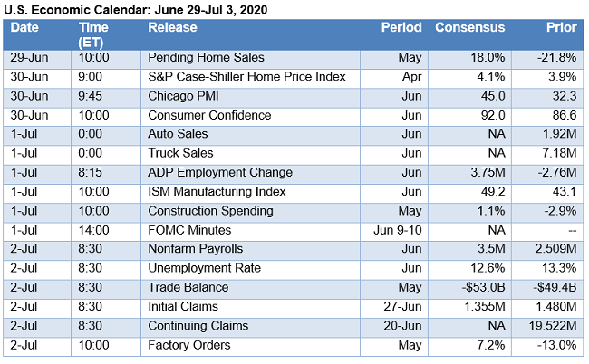Image resolution: width=589 pixels, height=364 pixels.
Task: Click the Consensus column header
Action: 469,27
